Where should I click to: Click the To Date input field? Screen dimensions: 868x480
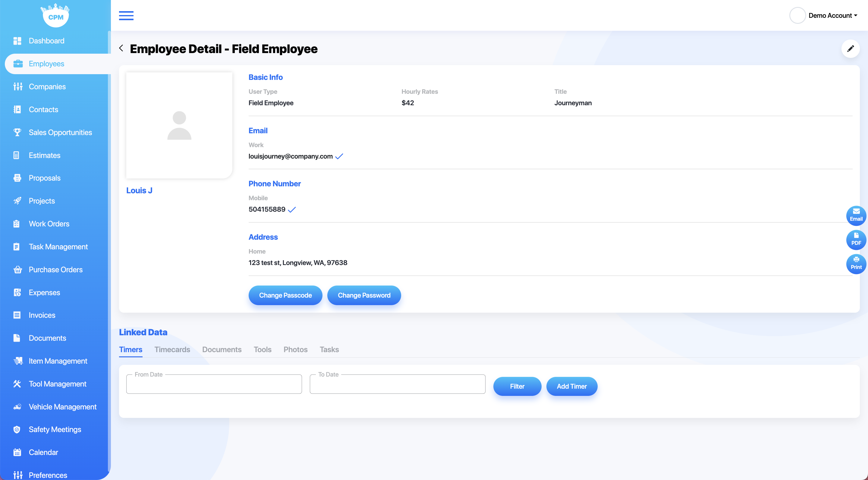(x=398, y=384)
